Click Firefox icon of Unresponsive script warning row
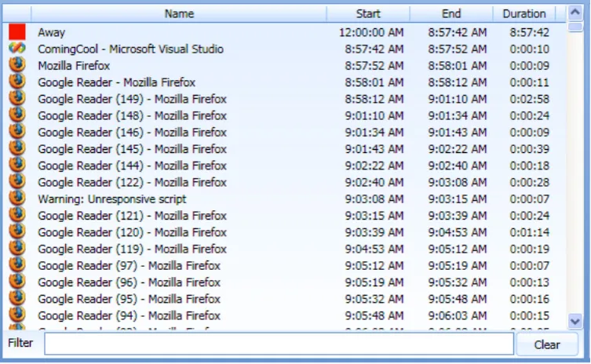The image size is (591, 364). click(x=17, y=198)
